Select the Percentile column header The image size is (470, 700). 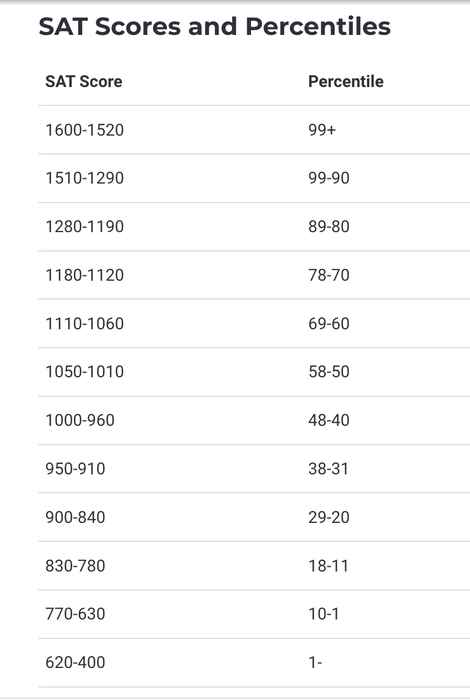(x=346, y=81)
